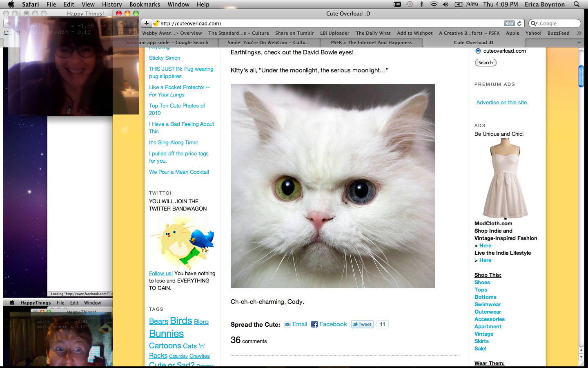
Task: Click the Birds tag
Action: pyautogui.click(x=181, y=321)
